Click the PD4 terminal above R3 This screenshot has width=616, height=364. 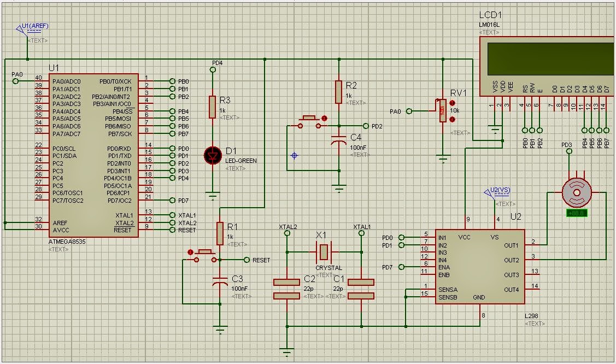tap(212, 69)
